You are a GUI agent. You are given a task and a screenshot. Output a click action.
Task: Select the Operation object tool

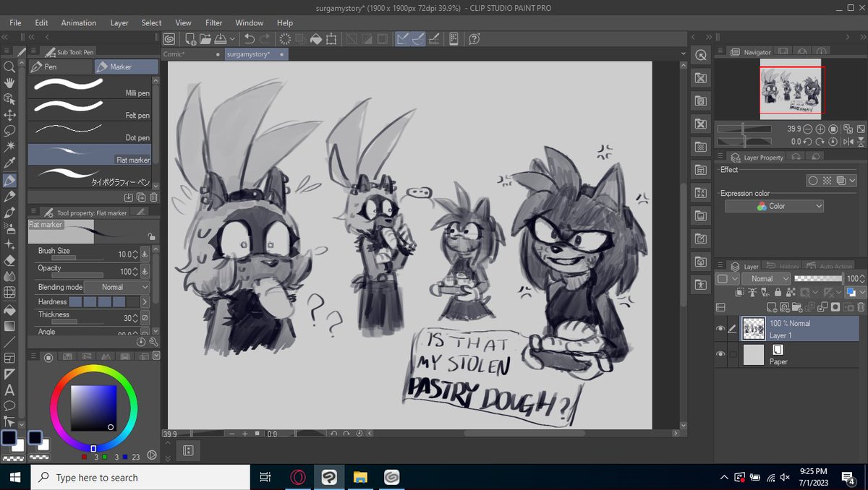tap(9, 98)
